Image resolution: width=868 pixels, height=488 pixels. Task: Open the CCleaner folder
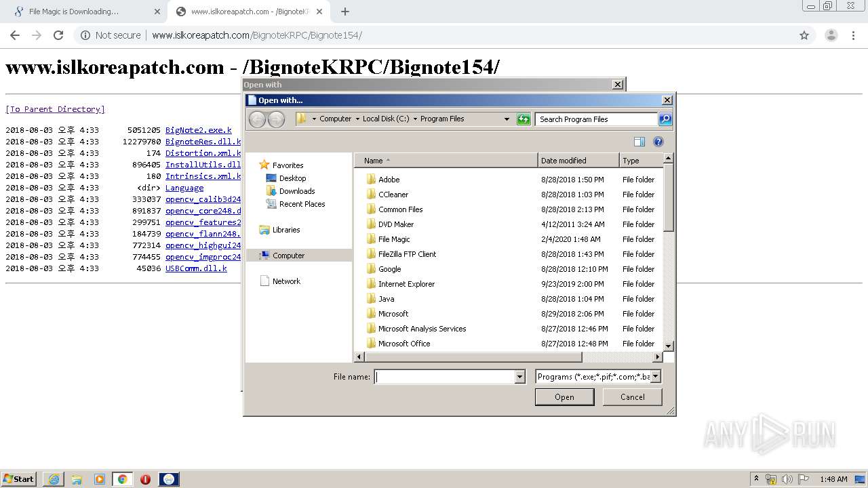[393, 195]
